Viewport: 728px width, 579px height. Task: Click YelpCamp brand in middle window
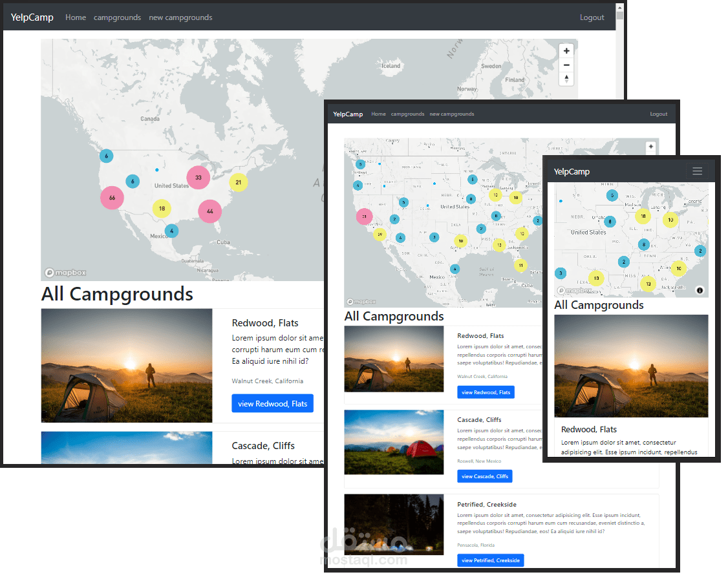(x=348, y=114)
